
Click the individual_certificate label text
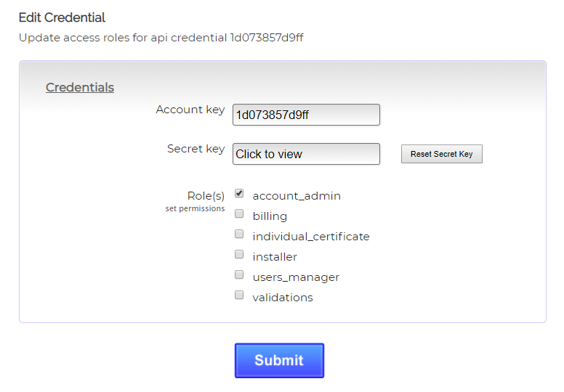coord(311,237)
